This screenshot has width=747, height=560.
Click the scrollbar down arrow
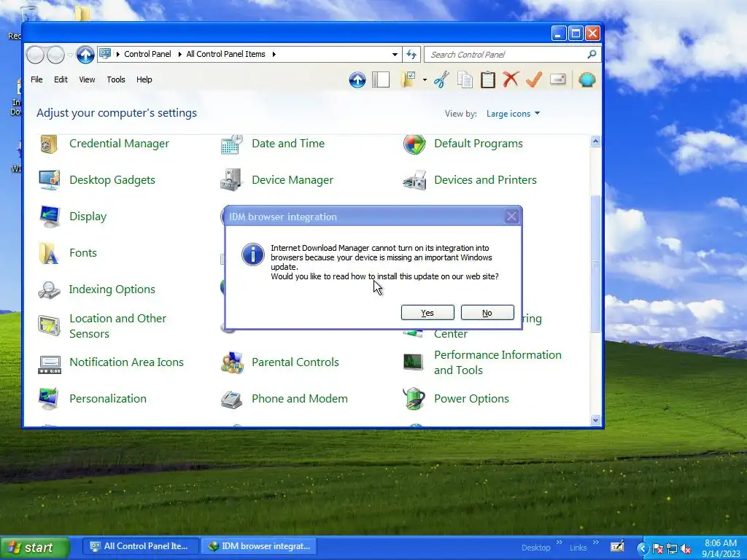pos(595,421)
